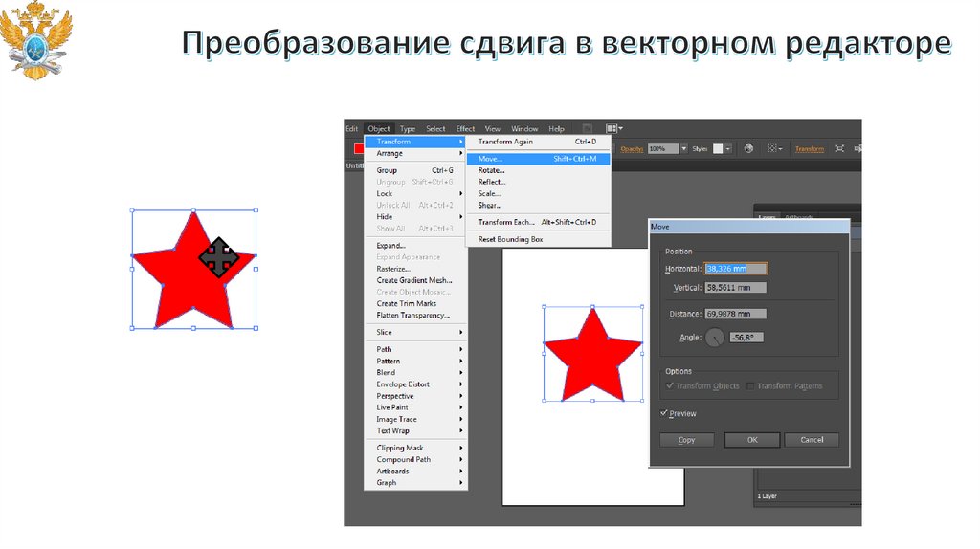Choose Create Trim Marks entry
Screen dimensions: 980x549
(x=415, y=303)
